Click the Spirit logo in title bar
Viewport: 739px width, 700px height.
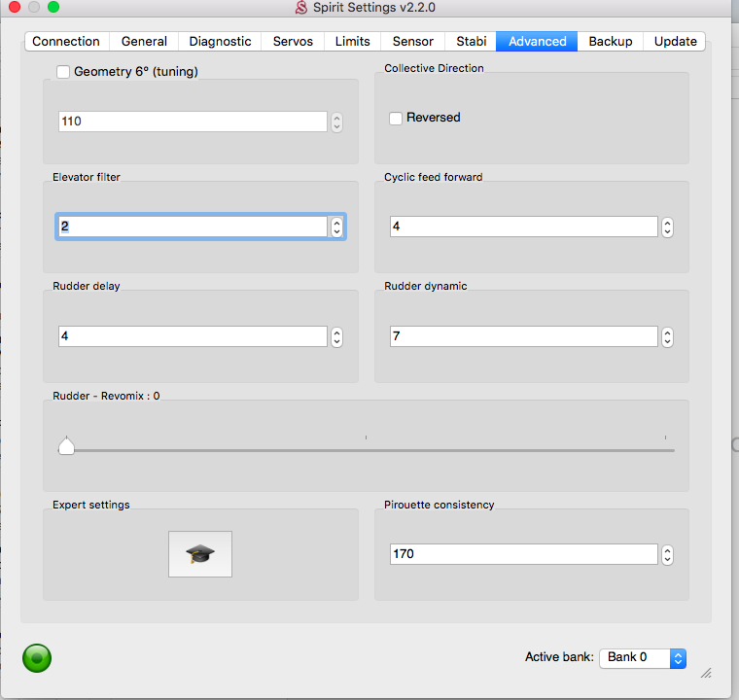[x=301, y=8]
